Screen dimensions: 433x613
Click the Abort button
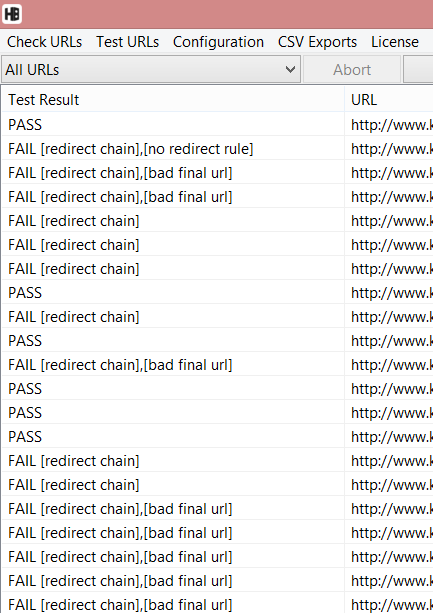pos(352,70)
